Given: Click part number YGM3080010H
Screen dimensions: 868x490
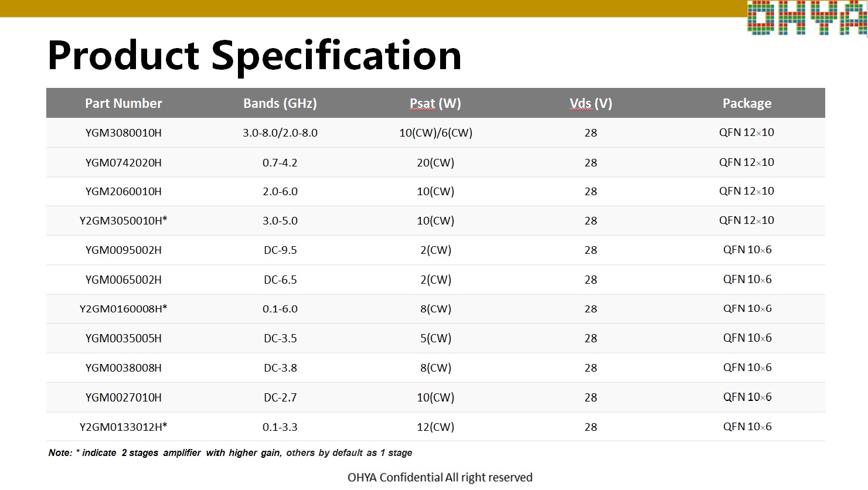Looking at the screenshot, I should 124,133.
